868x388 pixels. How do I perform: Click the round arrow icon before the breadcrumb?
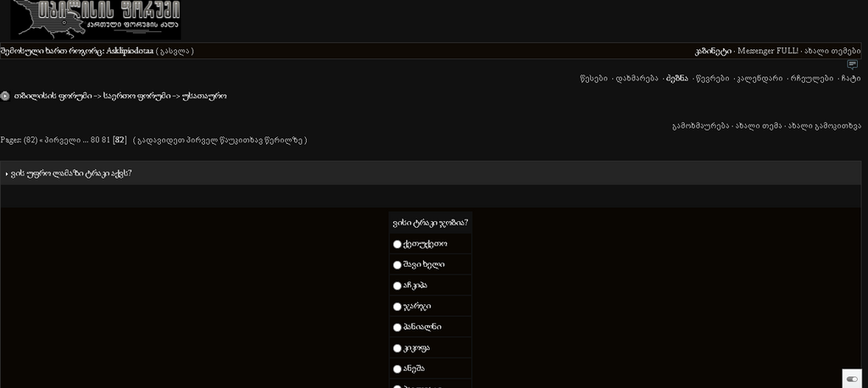(5, 96)
